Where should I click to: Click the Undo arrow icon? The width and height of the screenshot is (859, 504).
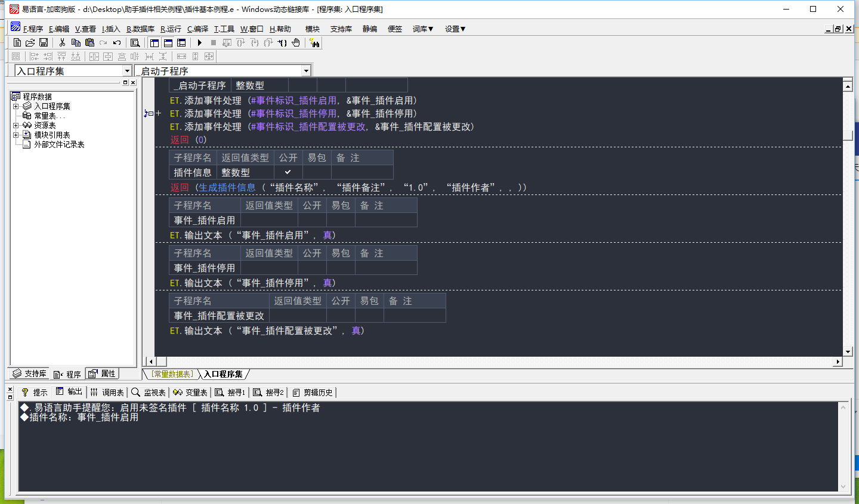117,43
